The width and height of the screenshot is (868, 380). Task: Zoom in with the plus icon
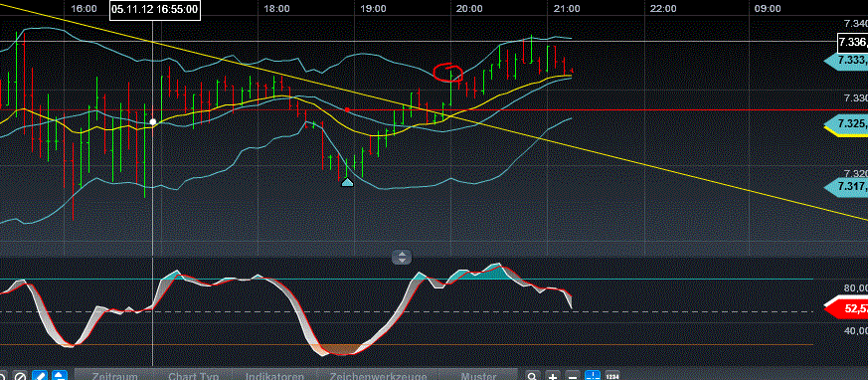pos(553,376)
